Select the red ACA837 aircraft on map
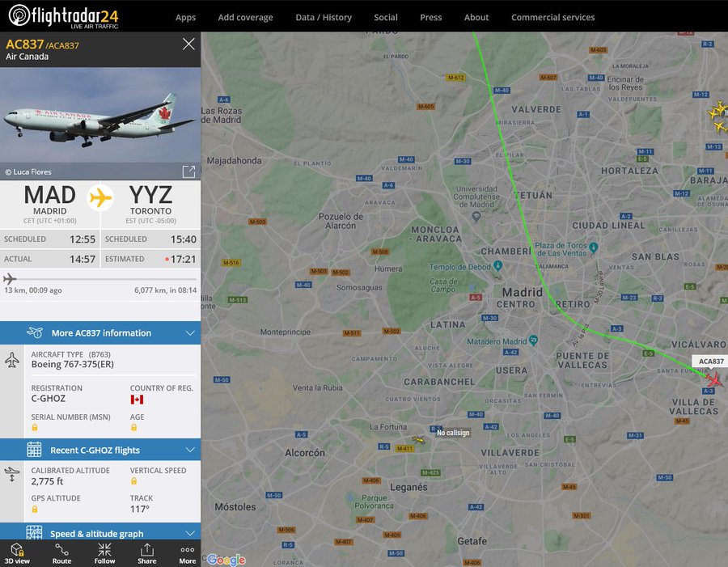The height and width of the screenshot is (567, 728). [x=714, y=379]
